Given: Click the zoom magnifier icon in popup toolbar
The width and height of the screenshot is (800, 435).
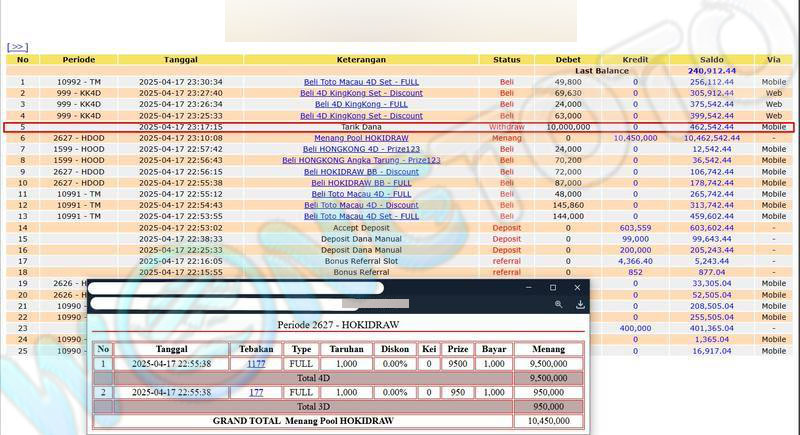Looking at the screenshot, I should click(x=558, y=304).
